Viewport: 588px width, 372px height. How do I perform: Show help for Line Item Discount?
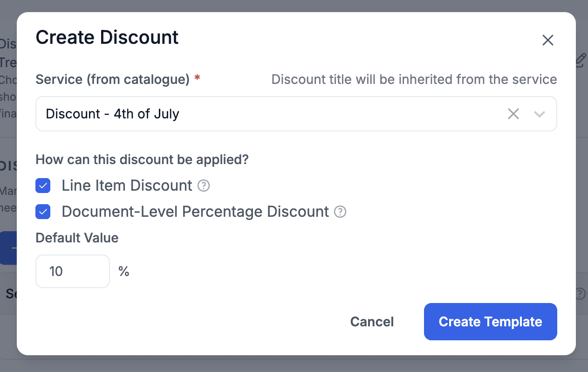click(x=204, y=186)
